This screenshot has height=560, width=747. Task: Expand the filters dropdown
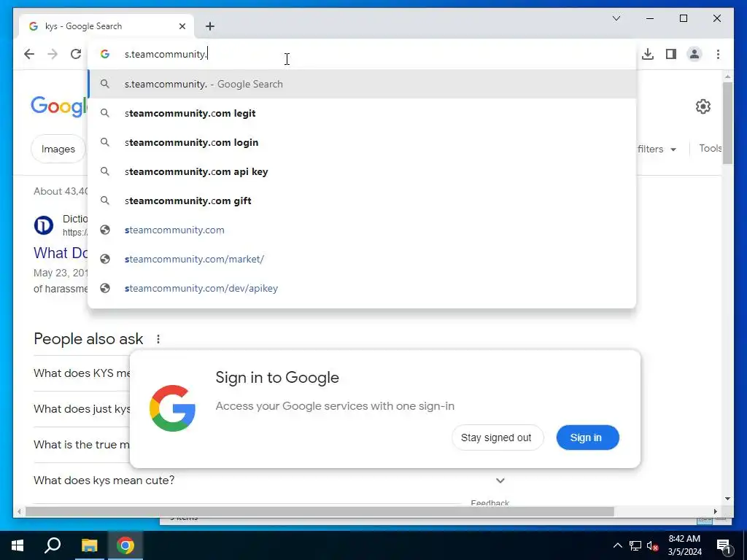tap(657, 149)
